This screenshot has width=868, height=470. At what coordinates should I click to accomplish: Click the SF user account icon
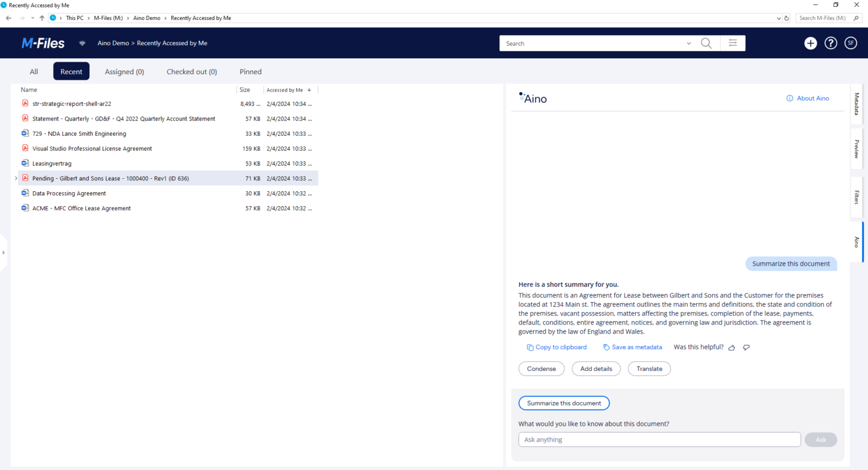click(x=850, y=42)
